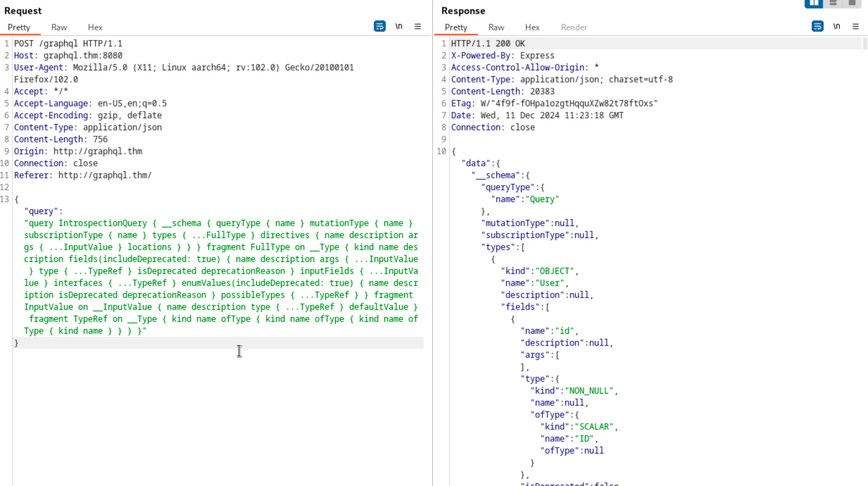Switch to the Render tab in Response

[574, 27]
